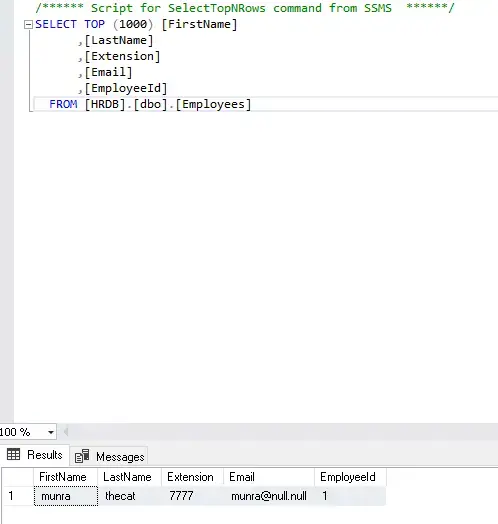
Task: Place cursor on the FROM line
Action: coord(266,104)
